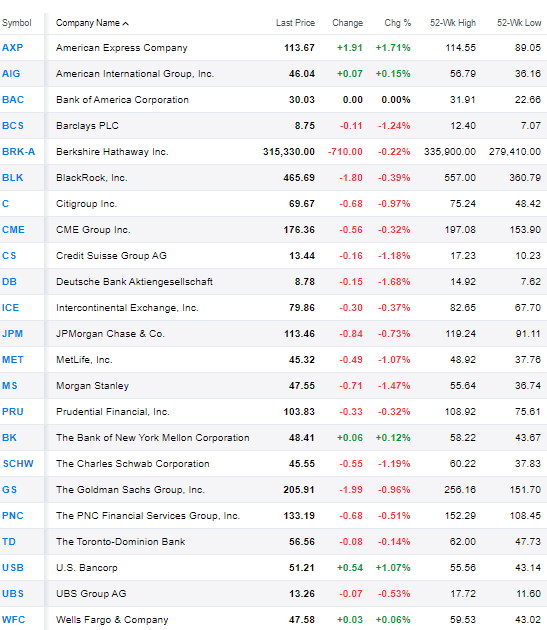Click the +1.71% change percentage
The width and height of the screenshot is (547, 630).
(x=393, y=47)
